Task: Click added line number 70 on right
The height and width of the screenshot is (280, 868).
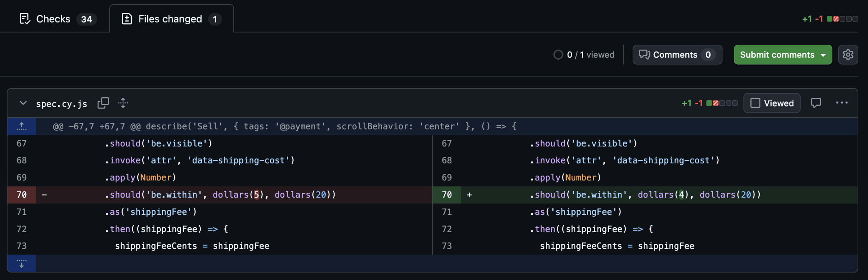Action: click(x=446, y=195)
